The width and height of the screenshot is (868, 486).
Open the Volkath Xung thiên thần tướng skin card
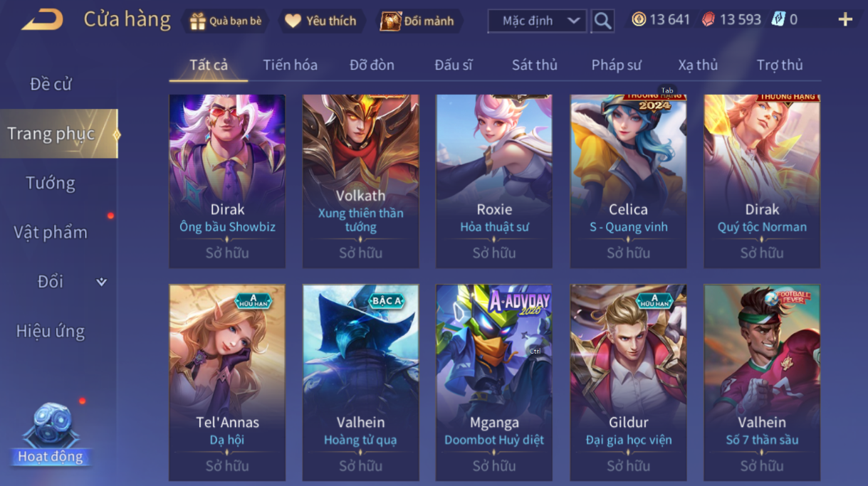coord(361,181)
